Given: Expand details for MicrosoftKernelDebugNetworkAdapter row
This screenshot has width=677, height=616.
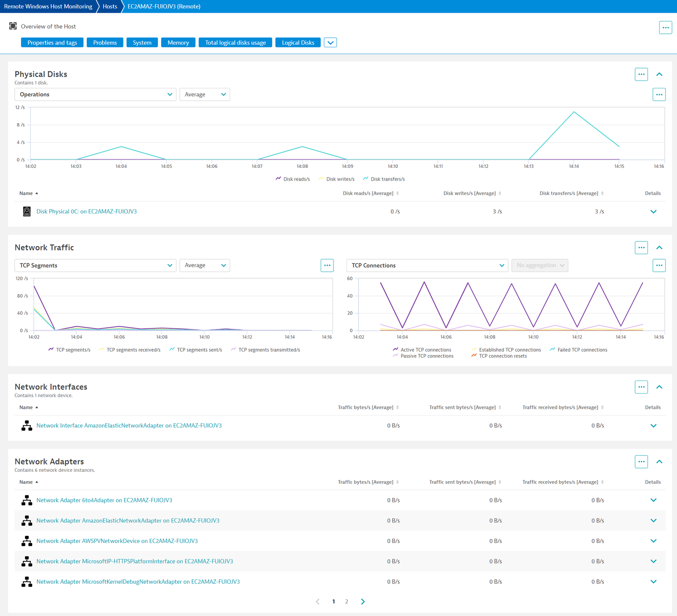Looking at the screenshot, I should pos(653,582).
